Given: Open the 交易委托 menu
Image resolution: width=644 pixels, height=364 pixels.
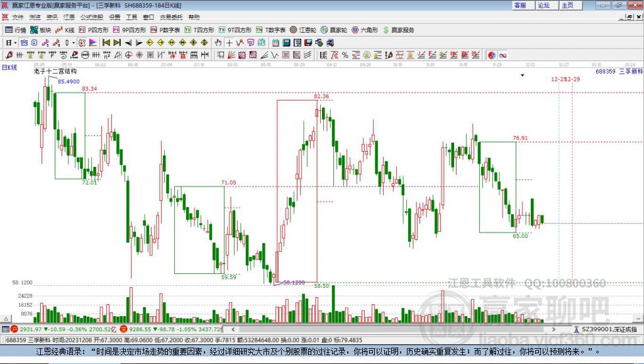Looking at the screenshot, I should [171, 17].
